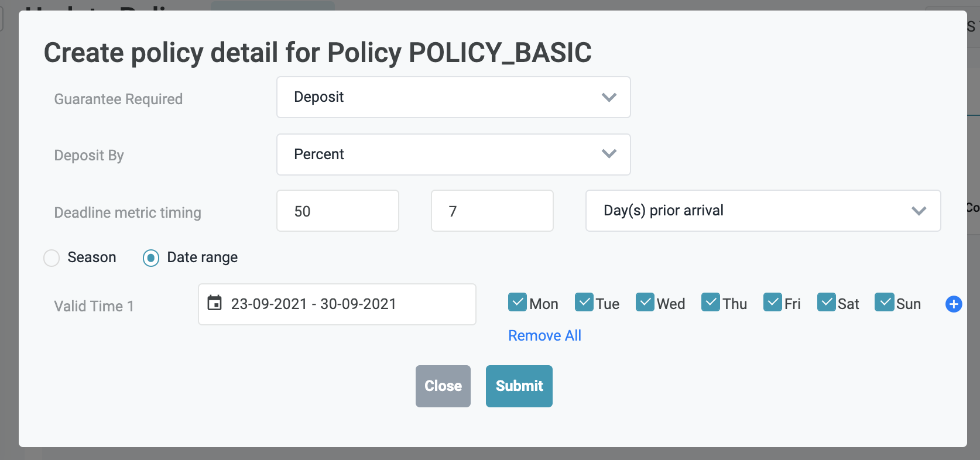Toggle the Wed checkbox
980x460 pixels.
point(645,303)
